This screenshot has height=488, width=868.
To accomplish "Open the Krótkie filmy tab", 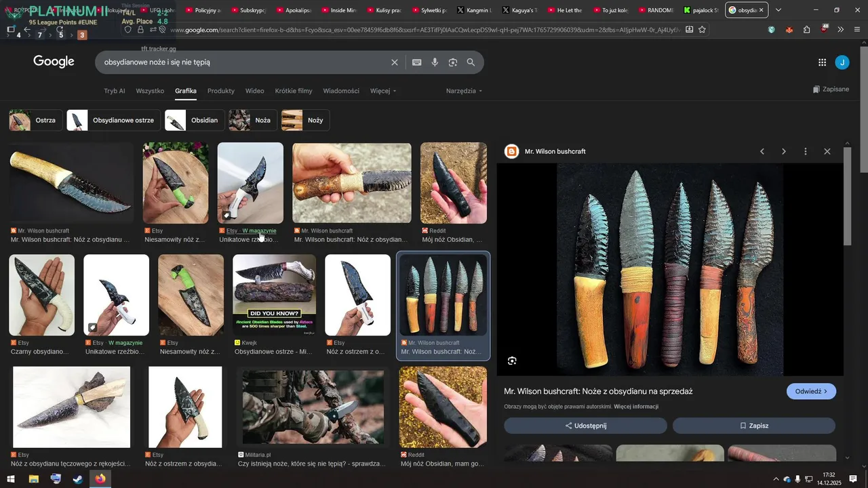I will [294, 91].
